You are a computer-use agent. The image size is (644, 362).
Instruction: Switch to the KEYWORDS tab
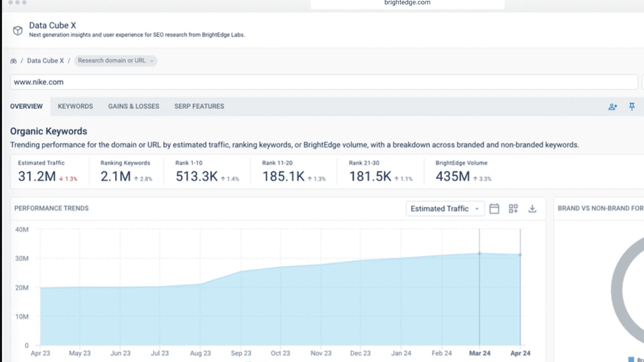click(75, 106)
